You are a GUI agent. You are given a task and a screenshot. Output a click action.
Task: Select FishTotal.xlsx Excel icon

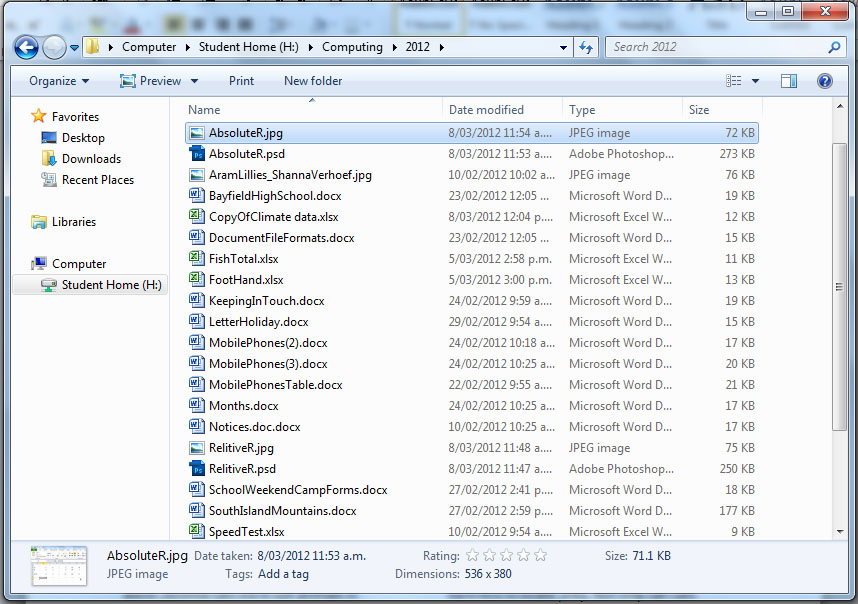pos(197,258)
